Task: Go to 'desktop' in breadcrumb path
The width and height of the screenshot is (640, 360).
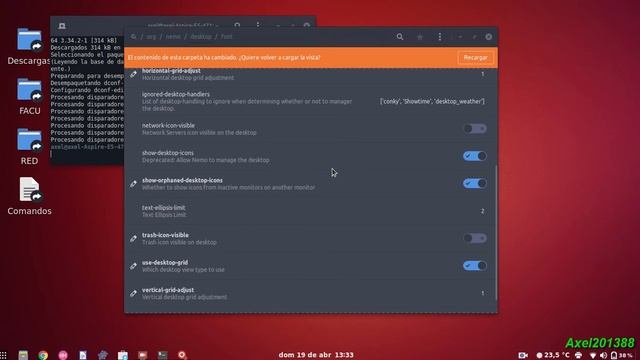Action: tap(201, 37)
